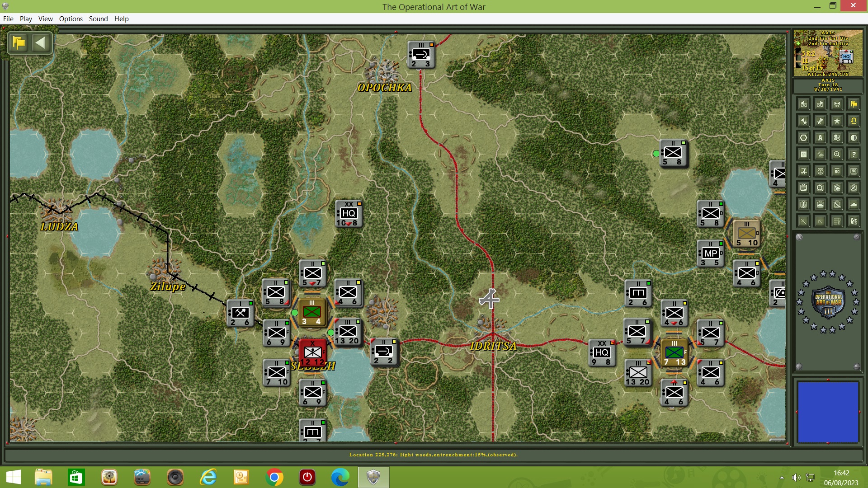Click the icon labeled 50
Viewport: 868px width, 488px height.
point(837,171)
